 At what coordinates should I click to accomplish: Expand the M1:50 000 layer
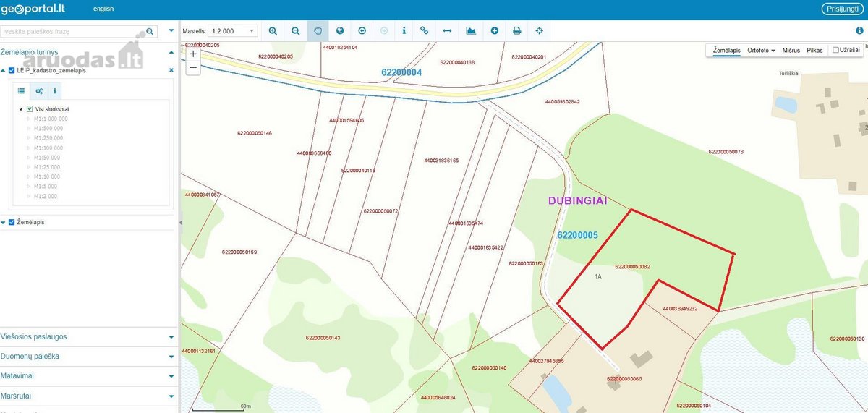tap(30, 157)
